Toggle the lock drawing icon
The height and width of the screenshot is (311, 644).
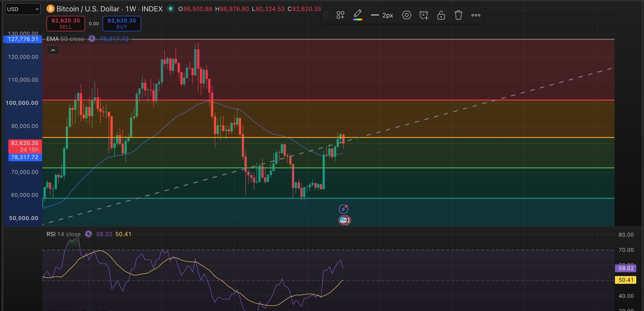click(441, 15)
